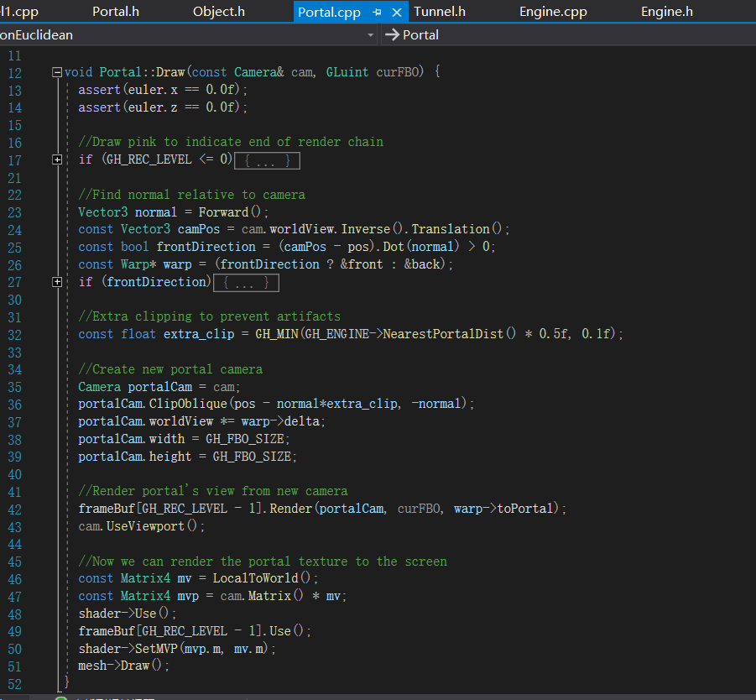Switch to the Engine.h tab

pos(666,12)
